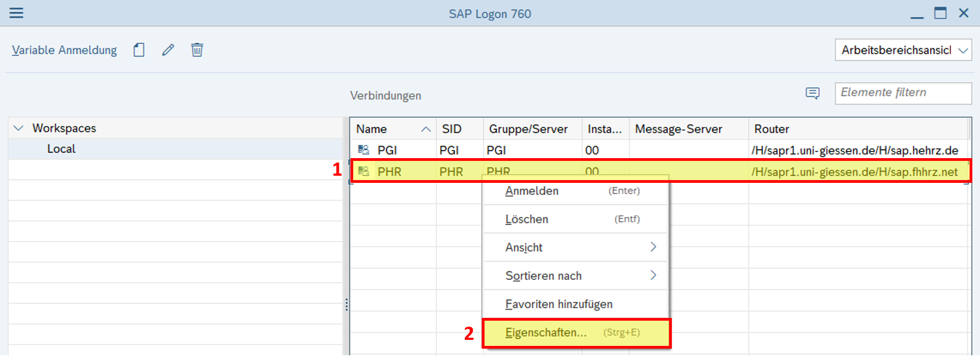This screenshot has width=980, height=358.
Task: Choose Löschen in context menu
Action: click(575, 219)
